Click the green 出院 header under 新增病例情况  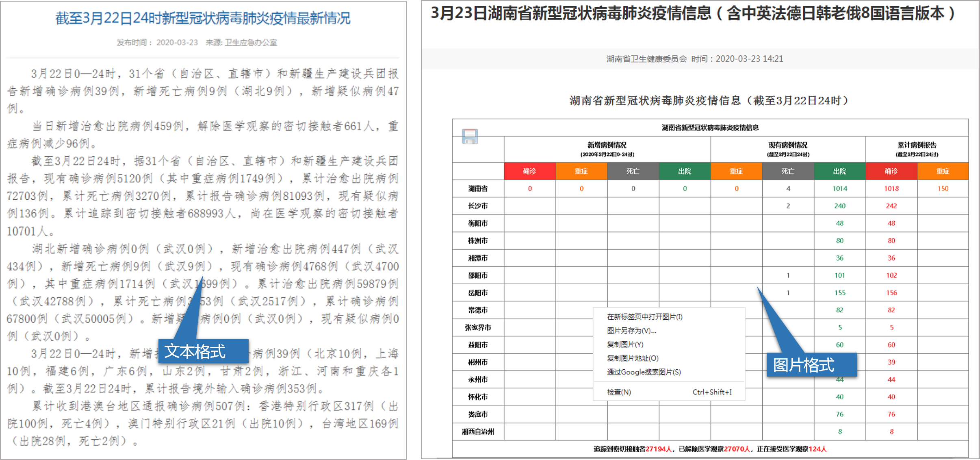click(x=685, y=171)
